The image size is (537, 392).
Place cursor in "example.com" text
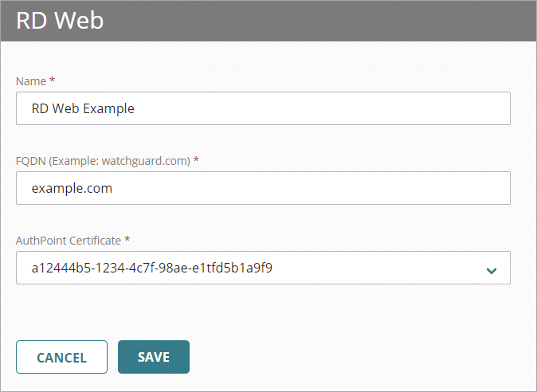pyautogui.click(x=72, y=189)
